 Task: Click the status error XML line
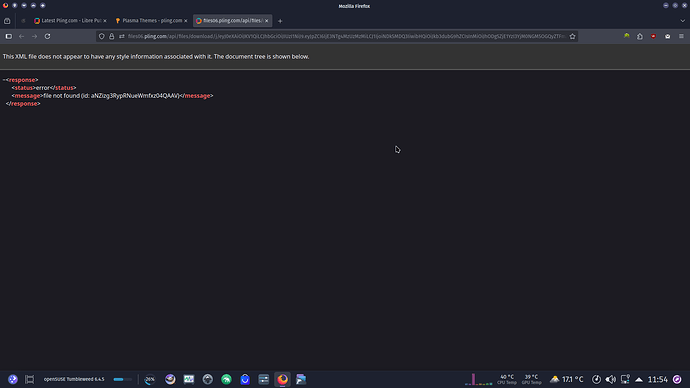[44, 88]
